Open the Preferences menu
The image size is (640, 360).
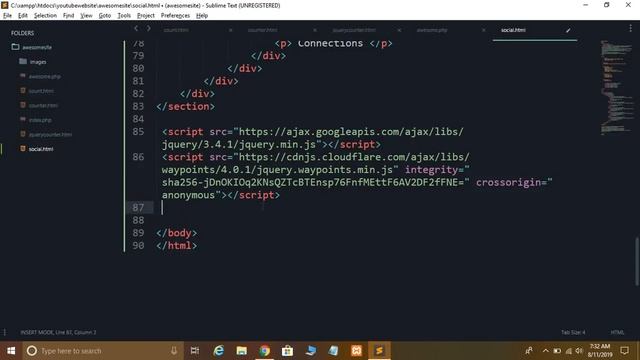(x=175, y=16)
